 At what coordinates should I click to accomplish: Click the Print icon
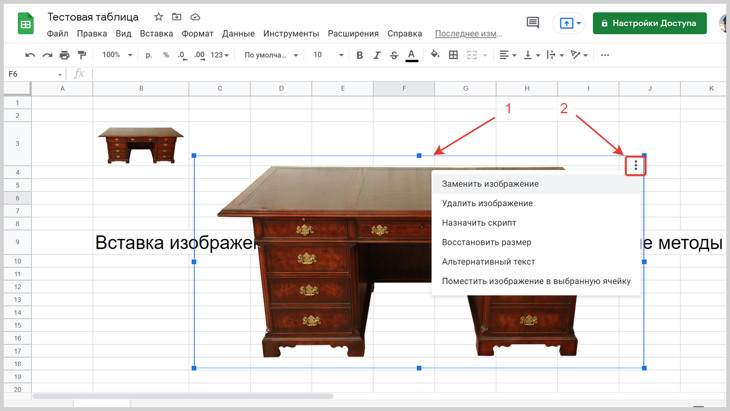tap(65, 56)
